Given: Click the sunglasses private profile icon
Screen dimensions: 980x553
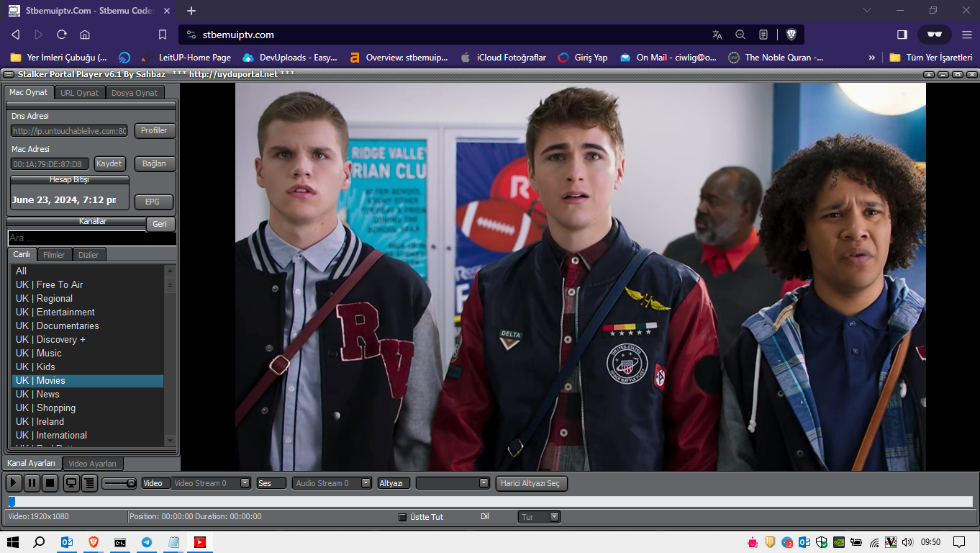Looking at the screenshot, I should click(x=935, y=35).
